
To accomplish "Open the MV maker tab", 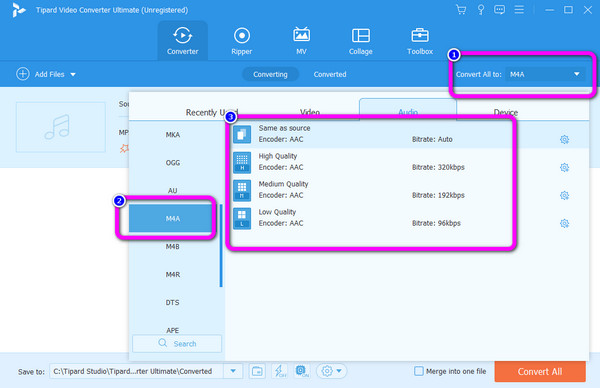I will click(301, 41).
